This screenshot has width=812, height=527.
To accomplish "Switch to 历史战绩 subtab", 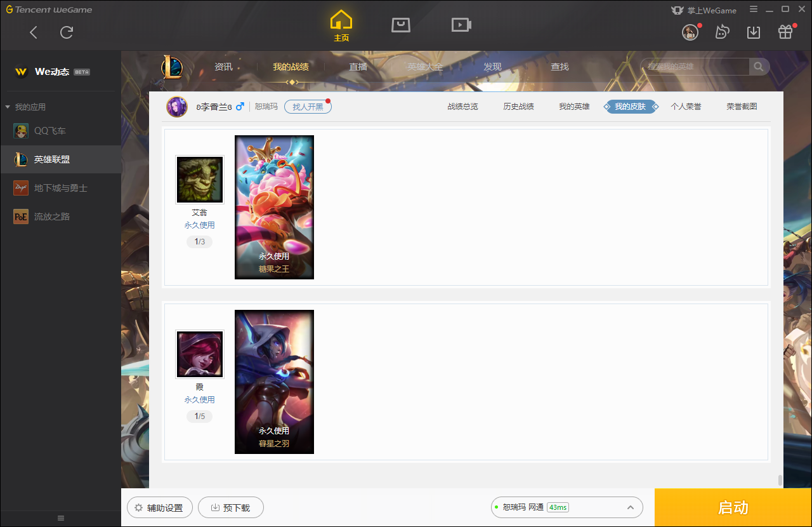I will coord(518,107).
